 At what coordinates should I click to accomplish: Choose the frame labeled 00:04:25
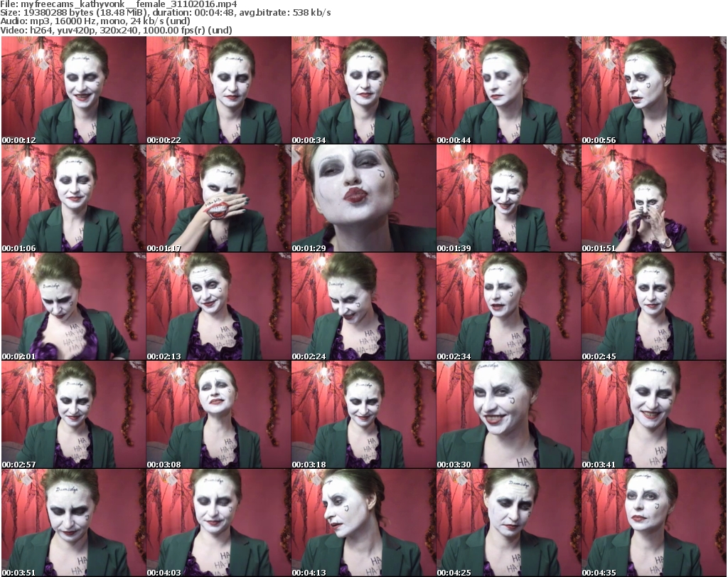click(x=508, y=523)
